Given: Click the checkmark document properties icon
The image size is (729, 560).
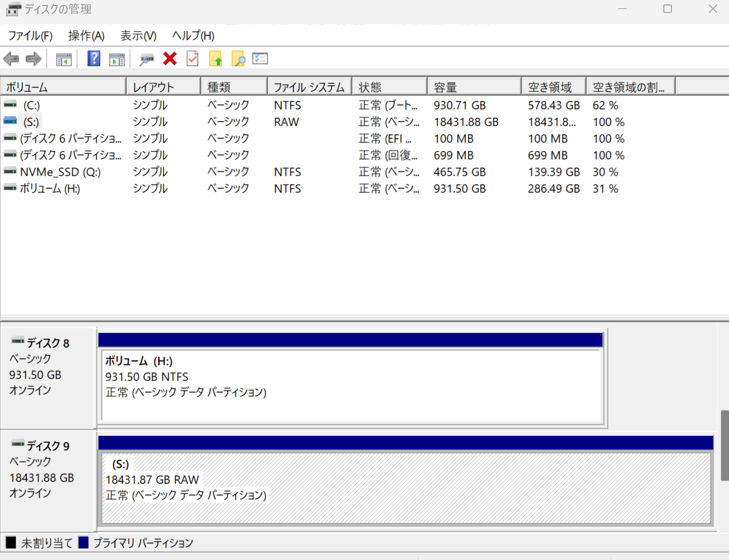Looking at the screenshot, I should coord(193,58).
